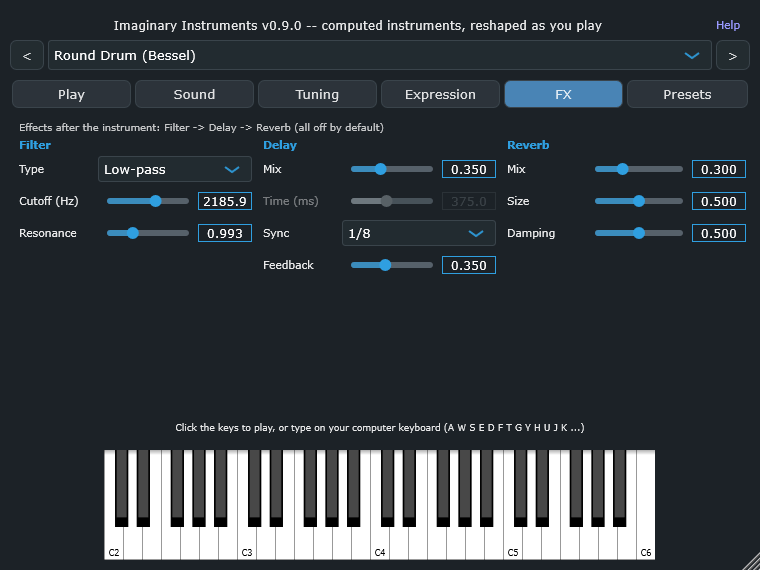Adjust the Delay Feedback slider
The image size is (760, 570).
[392, 265]
